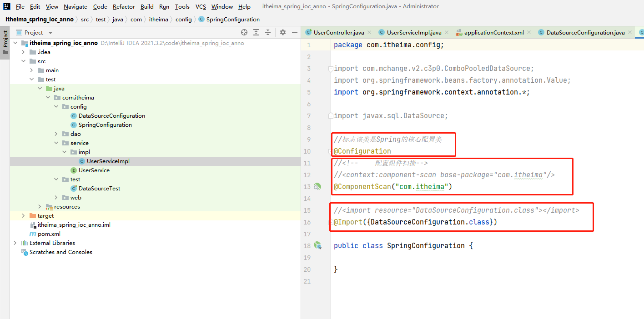This screenshot has height=319, width=644.
Task: Click gutter bean icon on line 18
Action: pyautogui.click(x=317, y=245)
